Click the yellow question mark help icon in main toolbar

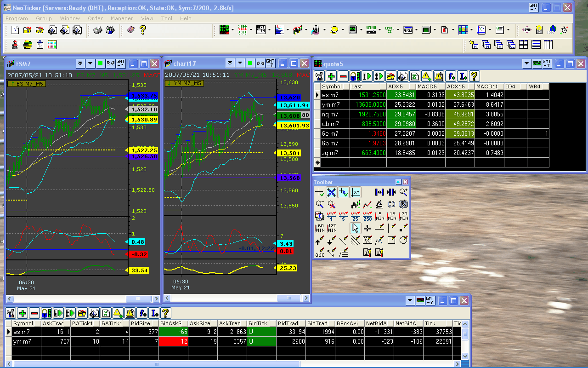click(x=143, y=30)
